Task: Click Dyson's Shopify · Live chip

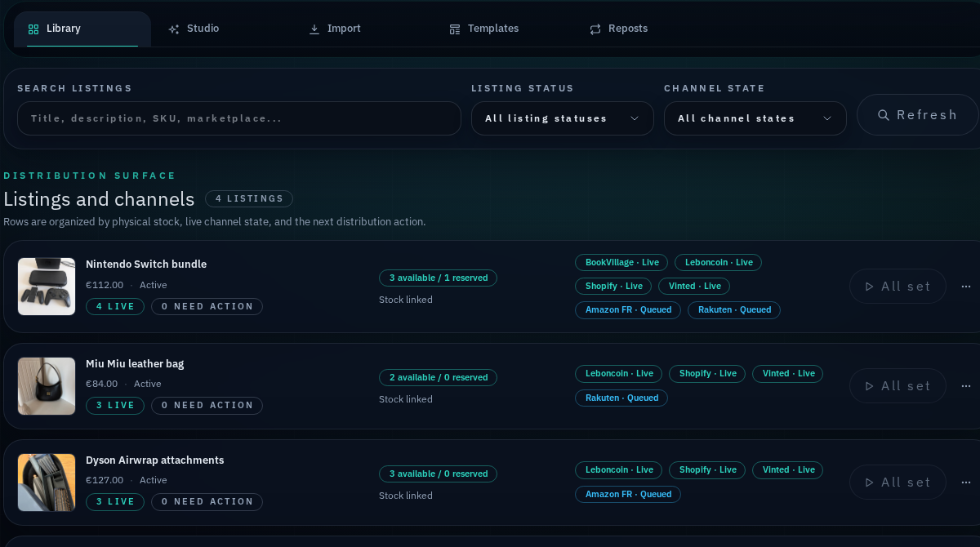Action: [x=707, y=470]
